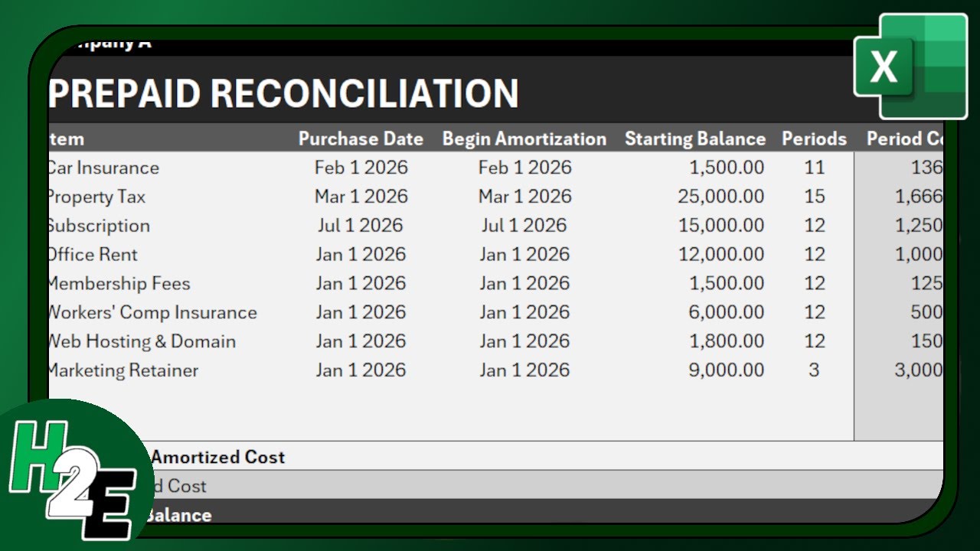This screenshot has height=551, width=980.
Task: Click the Membership Fees item cell
Action: 118,284
